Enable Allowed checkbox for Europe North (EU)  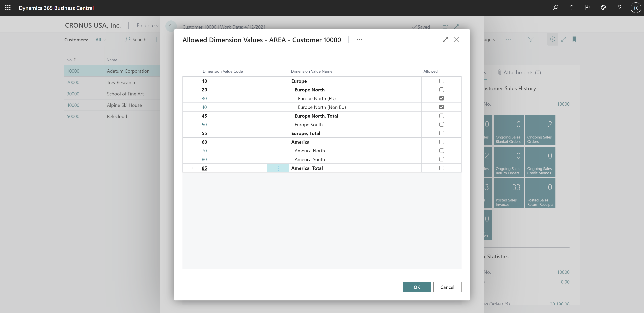tap(442, 98)
